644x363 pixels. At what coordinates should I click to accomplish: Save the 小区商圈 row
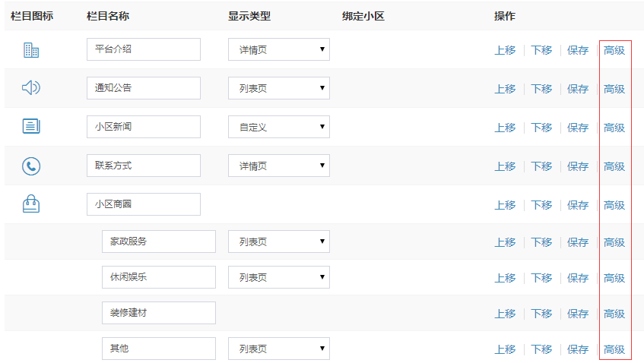pyautogui.click(x=578, y=205)
